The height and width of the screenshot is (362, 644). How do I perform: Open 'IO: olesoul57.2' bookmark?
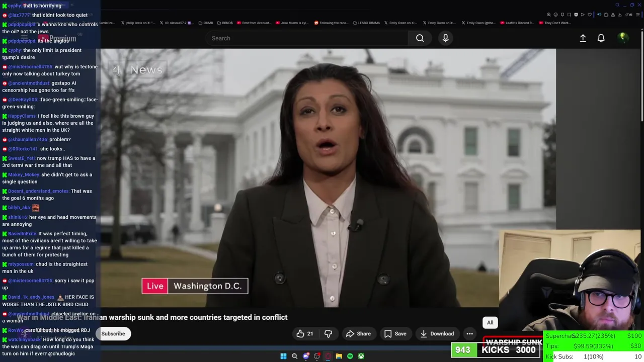pyautogui.click(x=176, y=23)
